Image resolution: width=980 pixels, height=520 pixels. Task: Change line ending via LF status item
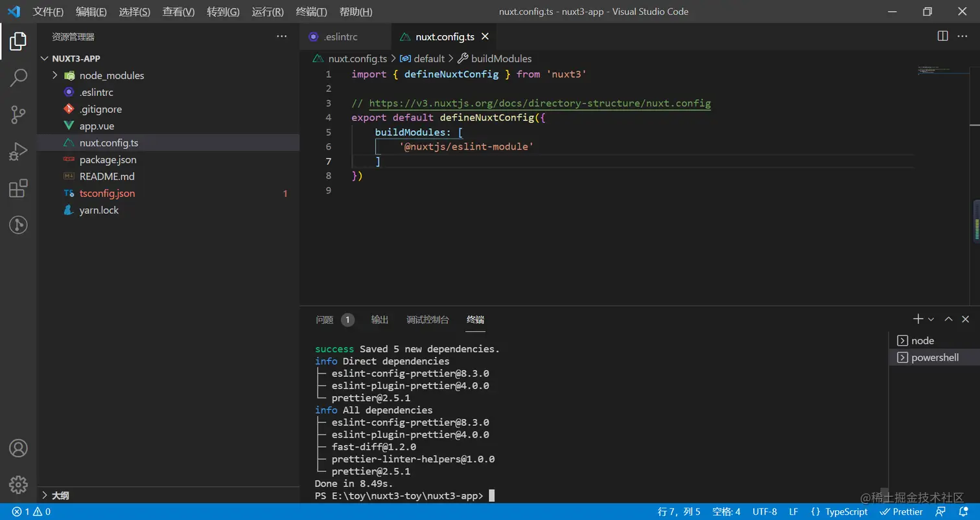(x=793, y=512)
